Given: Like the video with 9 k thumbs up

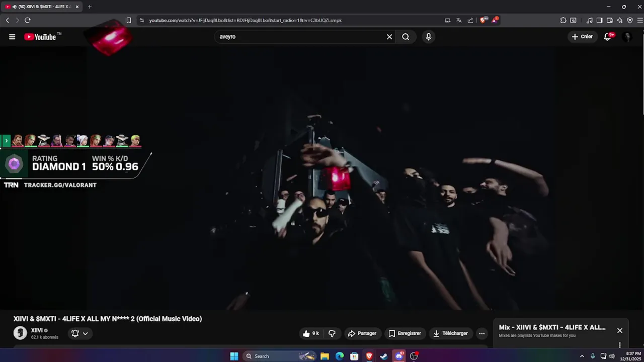Looking at the screenshot, I should click(x=310, y=333).
